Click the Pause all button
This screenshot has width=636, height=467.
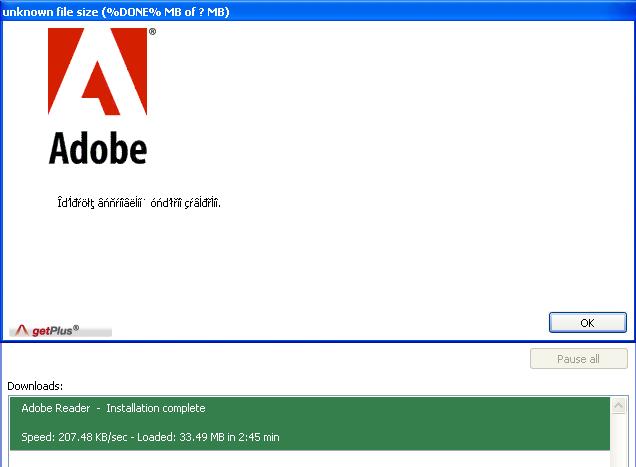578,359
